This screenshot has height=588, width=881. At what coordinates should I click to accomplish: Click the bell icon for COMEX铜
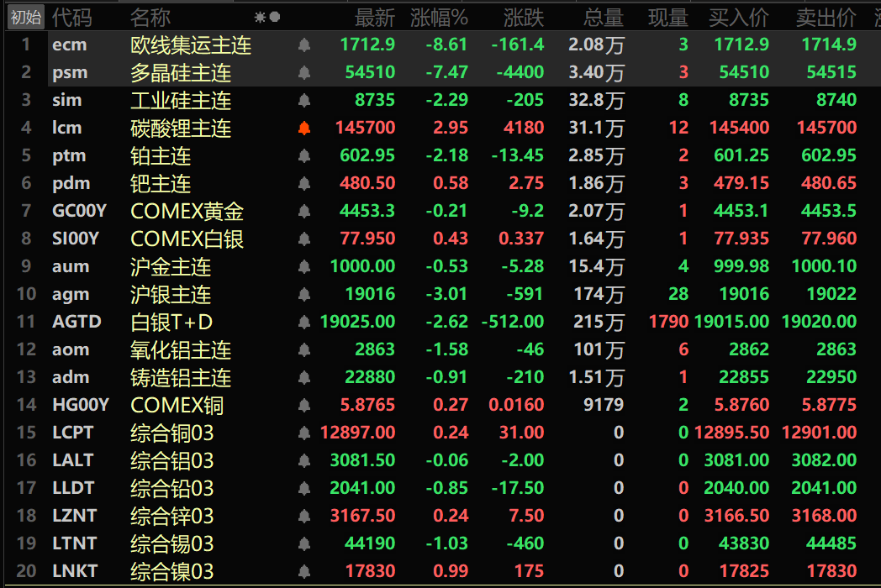304,406
